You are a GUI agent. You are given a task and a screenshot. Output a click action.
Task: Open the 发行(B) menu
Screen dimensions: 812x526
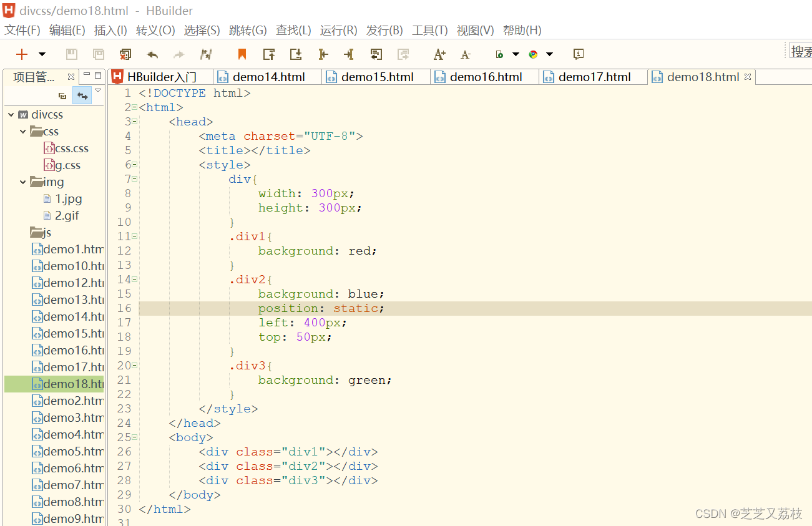click(x=384, y=30)
